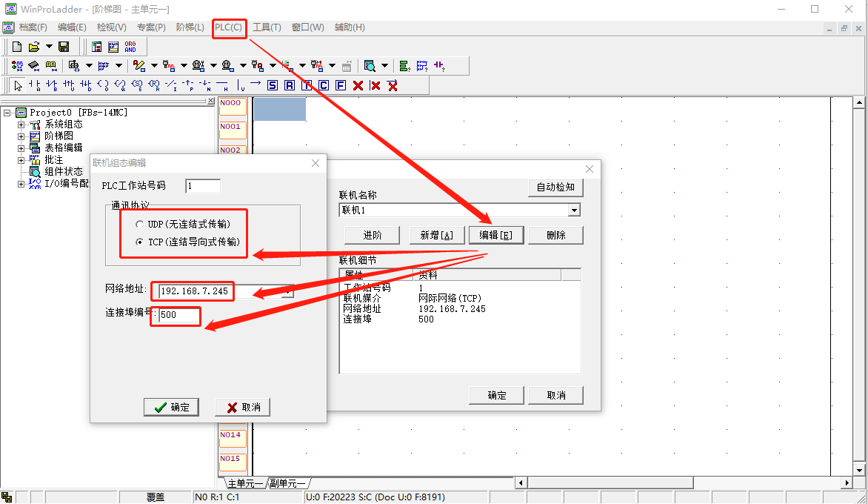The height and width of the screenshot is (504, 868).
Task: Click the ladder vertical scrollbar down arrow
Action: (x=859, y=470)
